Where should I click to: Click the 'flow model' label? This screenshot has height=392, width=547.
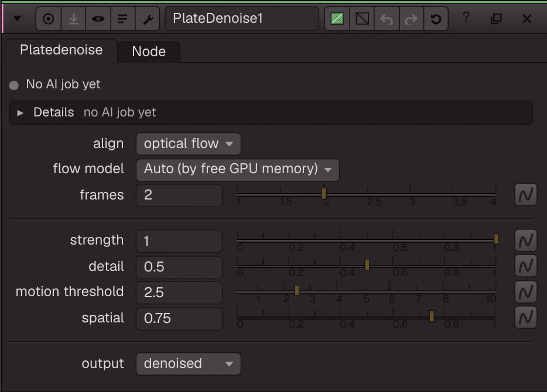(88, 169)
